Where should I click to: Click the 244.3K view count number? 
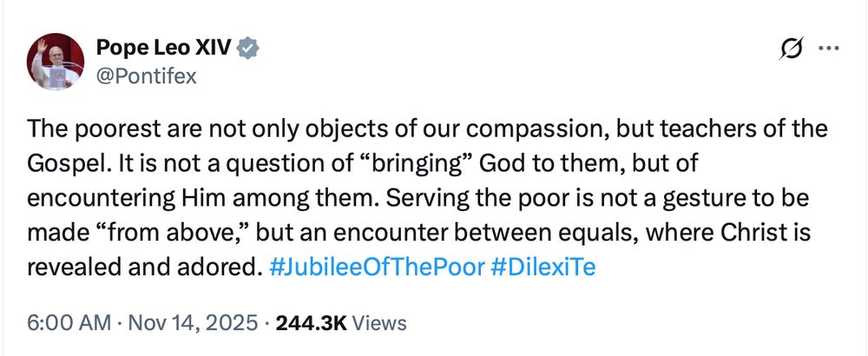(311, 323)
